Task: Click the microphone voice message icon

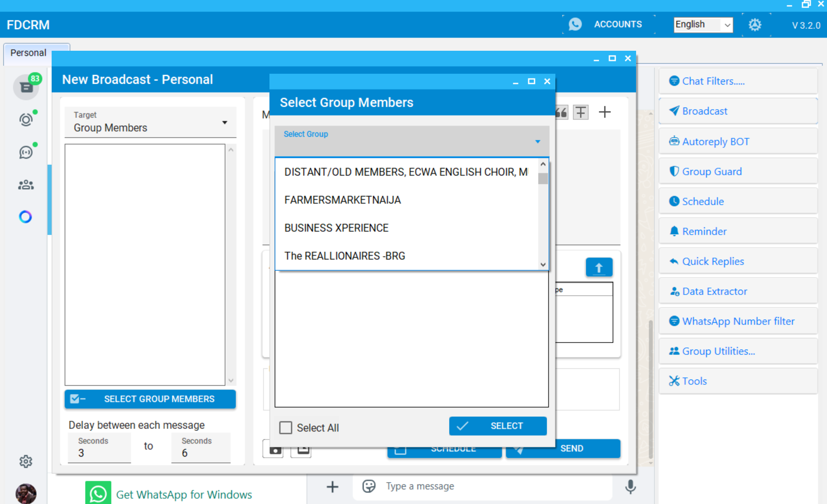Action: coord(630,486)
